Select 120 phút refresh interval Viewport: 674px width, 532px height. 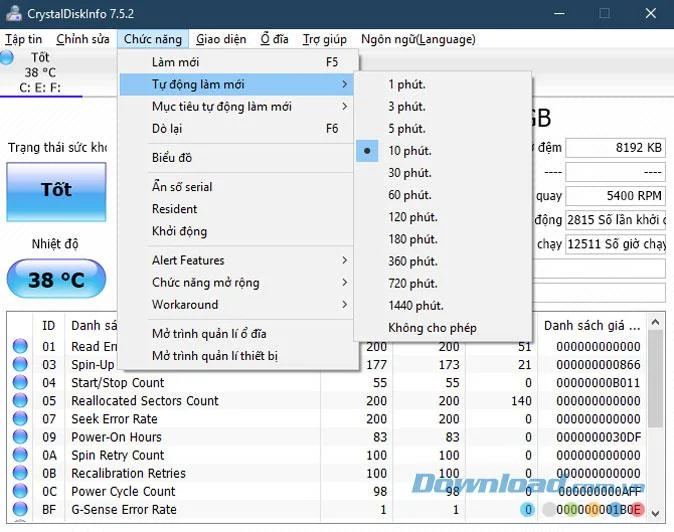point(443,217)
